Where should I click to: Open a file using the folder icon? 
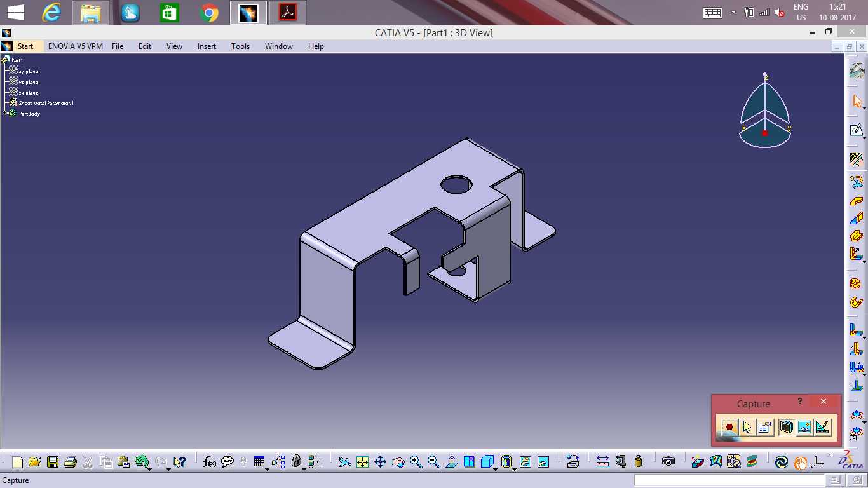click(x=34, y=462)
